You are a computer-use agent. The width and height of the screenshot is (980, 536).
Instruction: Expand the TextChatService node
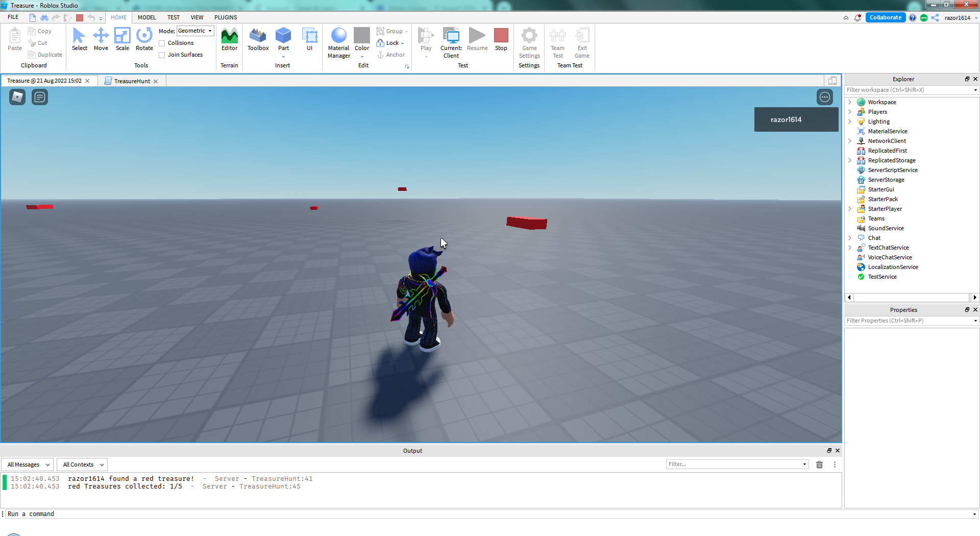tap(850, 248)
